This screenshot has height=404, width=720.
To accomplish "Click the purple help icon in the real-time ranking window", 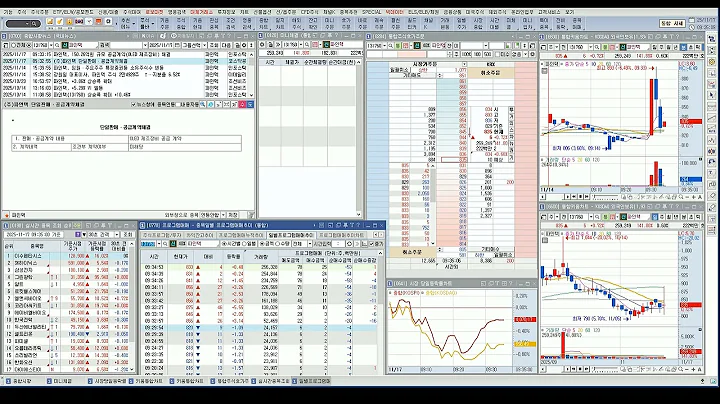I will pyautogui.click(x=78, y=235).
